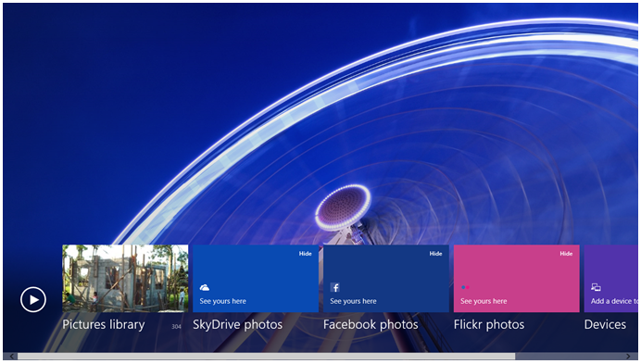Click the Flickr dots icon
This screenshot has height=364, width=641.
coord(465,287)
